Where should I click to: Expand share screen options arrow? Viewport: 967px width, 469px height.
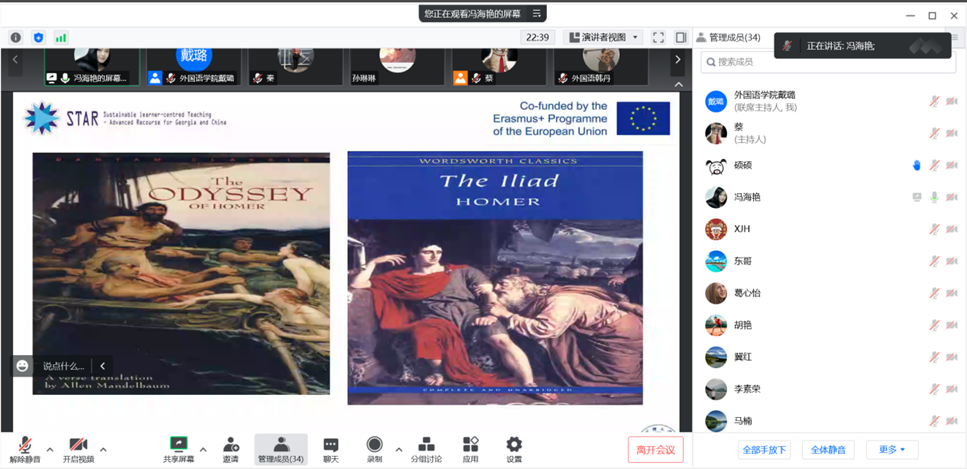(203, 449)
